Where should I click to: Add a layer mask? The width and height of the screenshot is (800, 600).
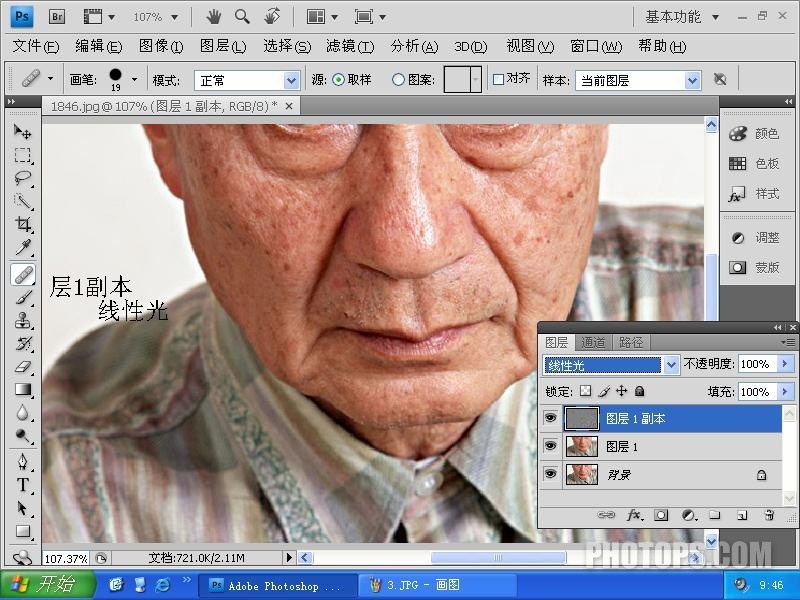point(661,515)
